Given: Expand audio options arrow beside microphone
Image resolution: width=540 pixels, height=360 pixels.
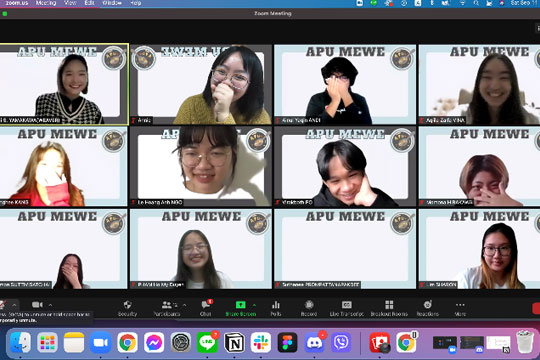Looking at the screenshot, I should (x=14, y=305).
